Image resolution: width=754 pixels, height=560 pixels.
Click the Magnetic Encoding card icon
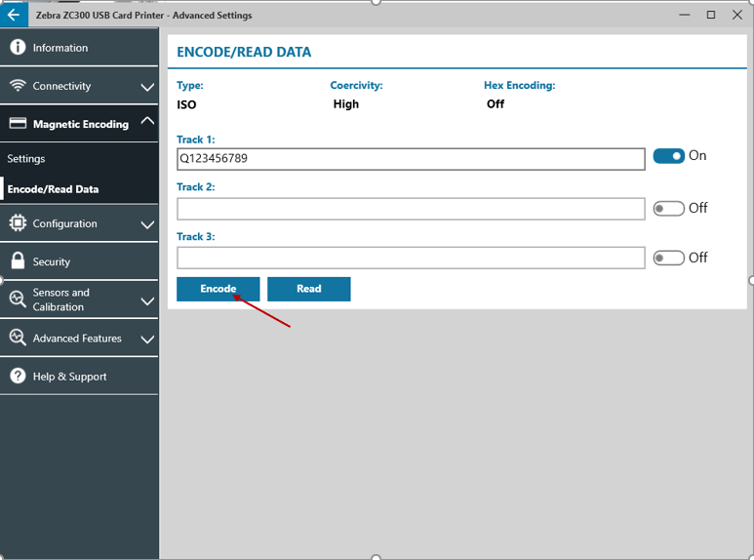(18, 124)
